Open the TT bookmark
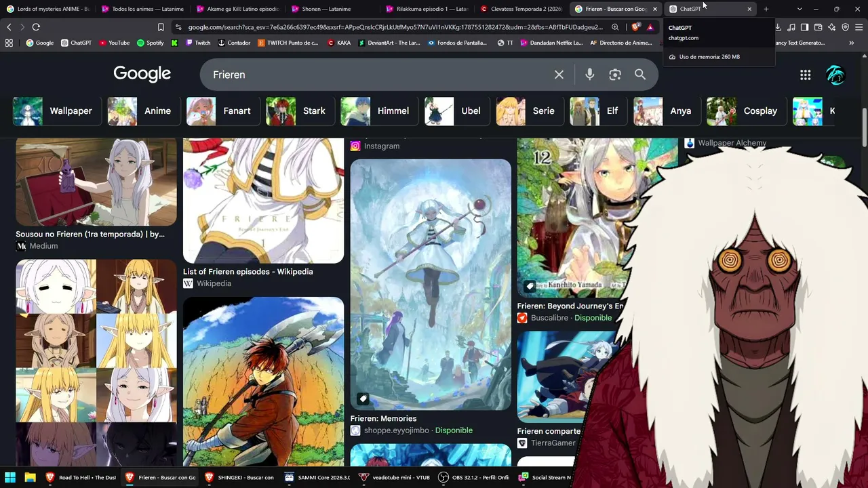The height and width of the screenshot is (488, 868). pos(505,43)
